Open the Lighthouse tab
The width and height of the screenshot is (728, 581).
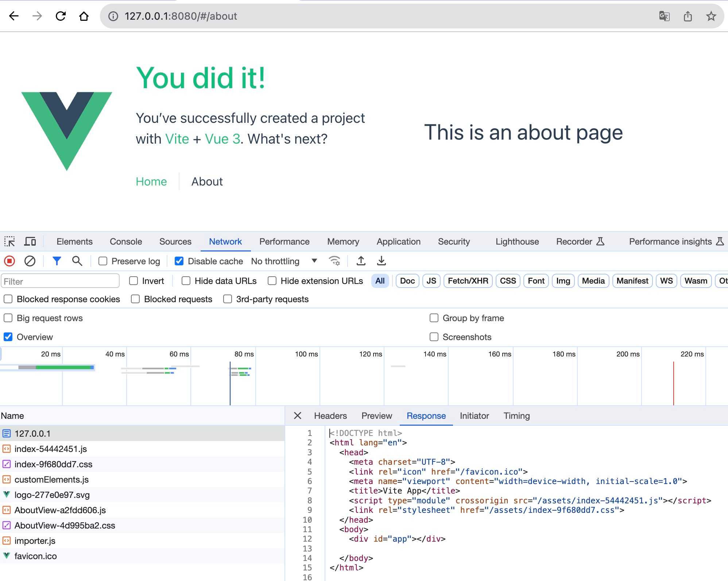coord(517,241)
